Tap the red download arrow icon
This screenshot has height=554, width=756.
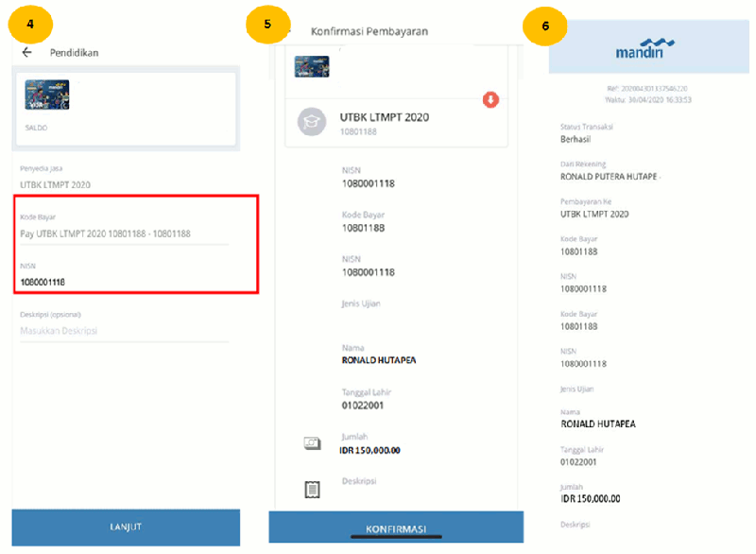(490, 100)
